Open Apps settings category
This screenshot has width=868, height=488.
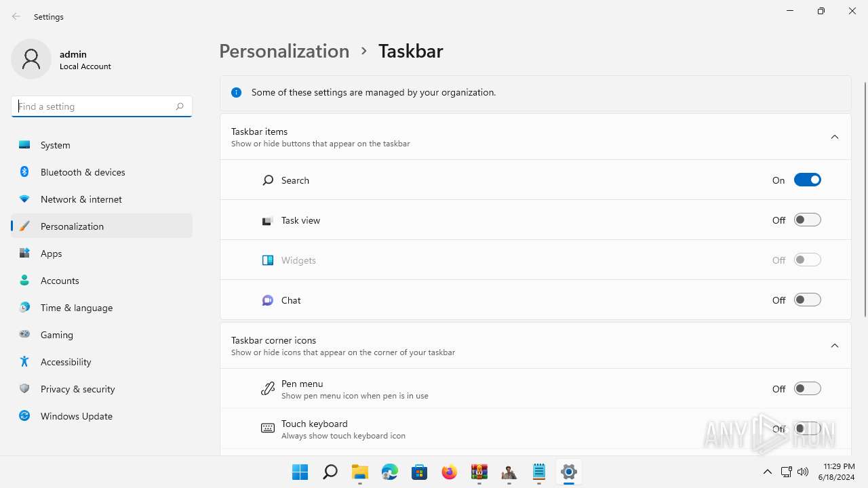[102, 253]
